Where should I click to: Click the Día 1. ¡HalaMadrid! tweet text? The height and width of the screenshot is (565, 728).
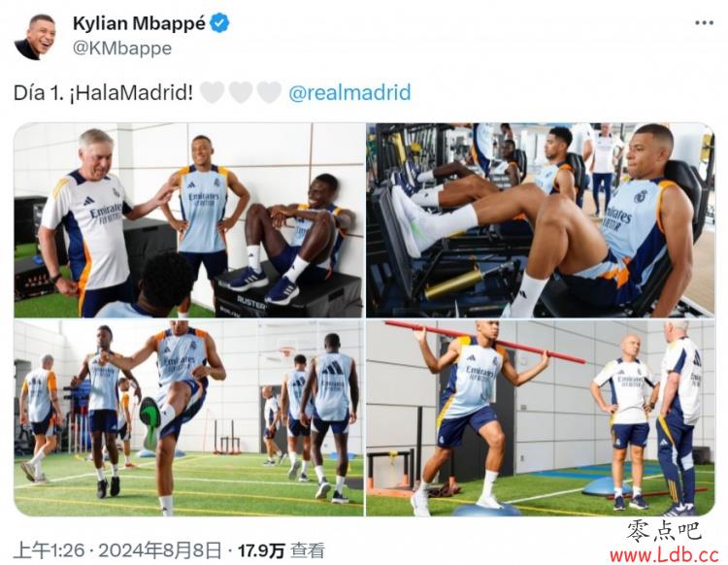point(103,93)
